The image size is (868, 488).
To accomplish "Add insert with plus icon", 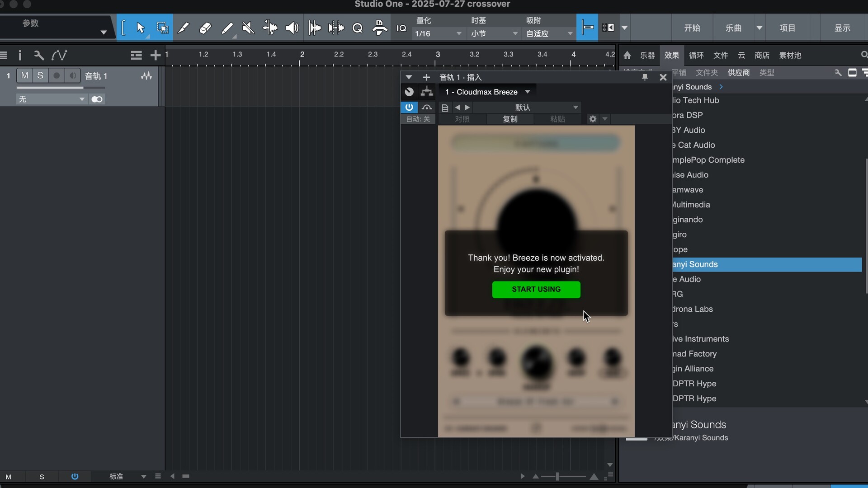I will pyautogui.click(x=426, y=77).
